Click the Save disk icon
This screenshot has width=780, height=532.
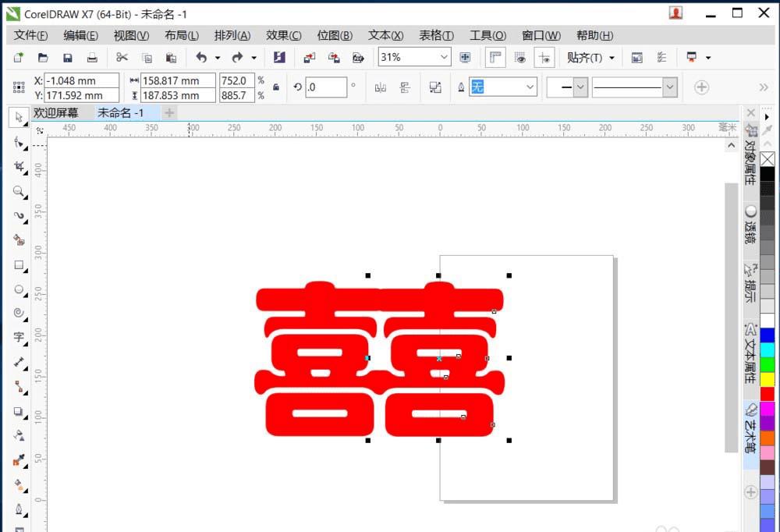[x=68, y=58]
